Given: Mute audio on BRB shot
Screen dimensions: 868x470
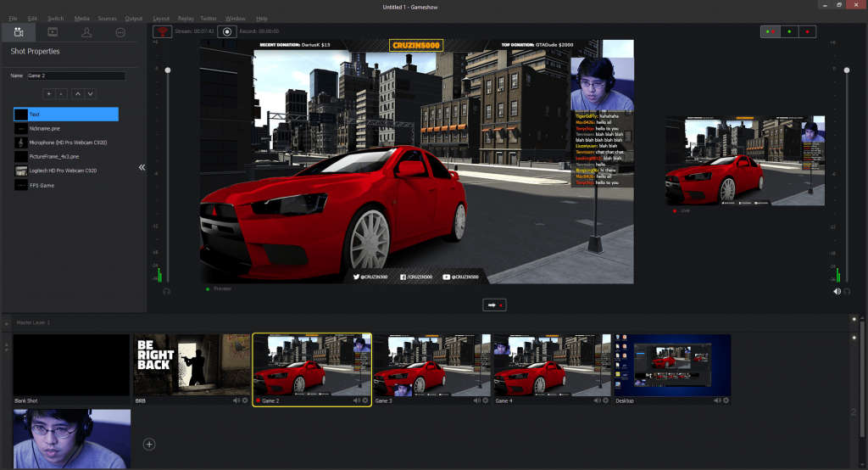Looking at the screenshot, I should (x=236, y=400).
